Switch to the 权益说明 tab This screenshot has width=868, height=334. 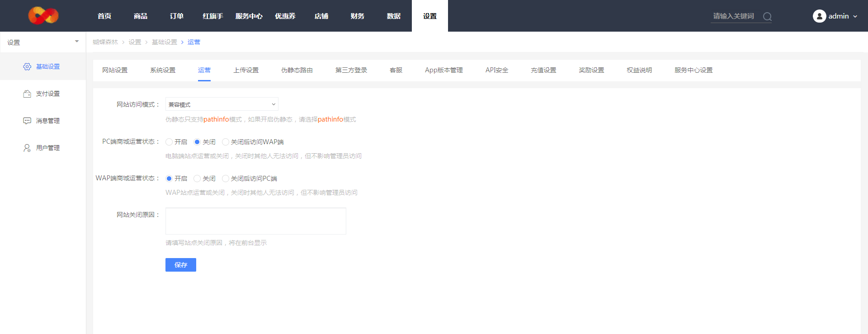tap(639, 70)
